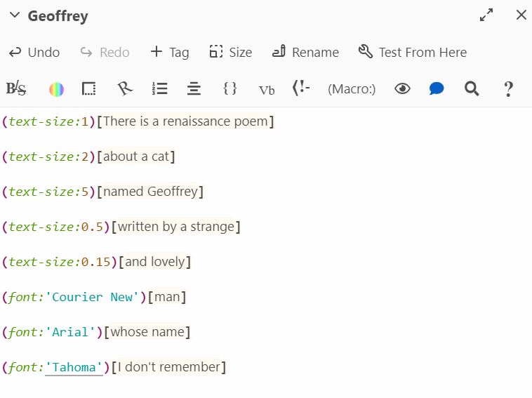Click the (text-size:0.15) macro
The width and height of the screenshot is (532, 398).
(60, 262)
